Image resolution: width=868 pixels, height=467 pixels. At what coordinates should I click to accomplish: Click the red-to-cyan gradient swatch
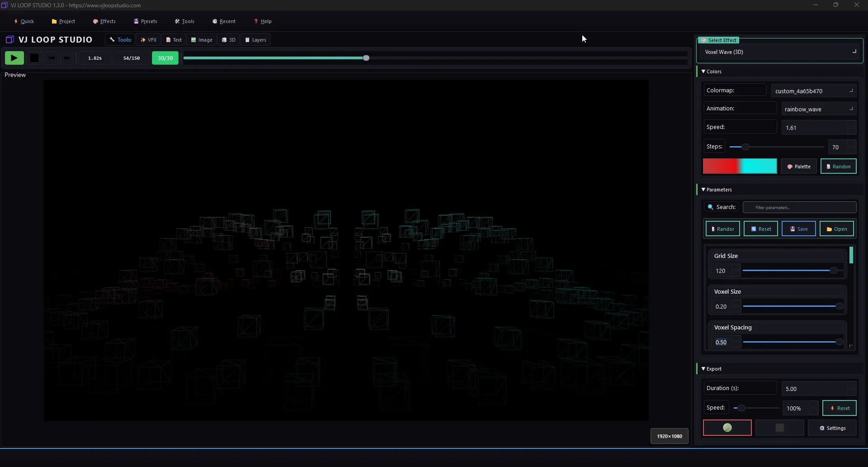[740, 166]
